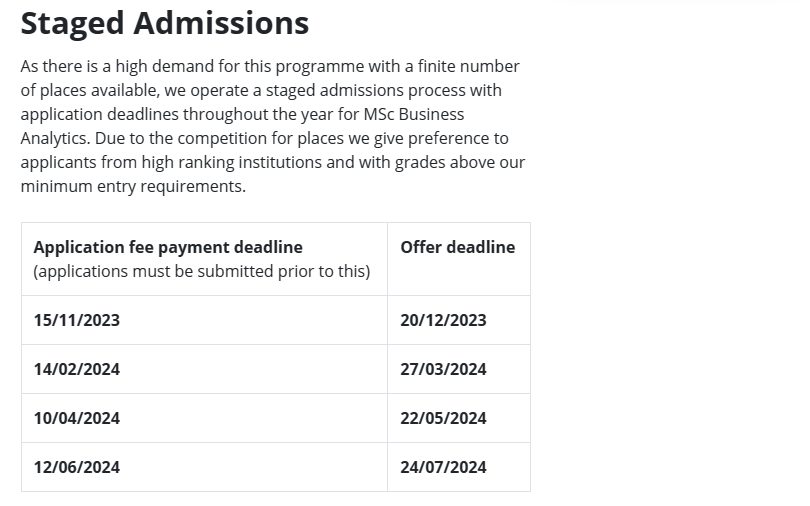Click the Staged Admissions heading

click(165, 23)
